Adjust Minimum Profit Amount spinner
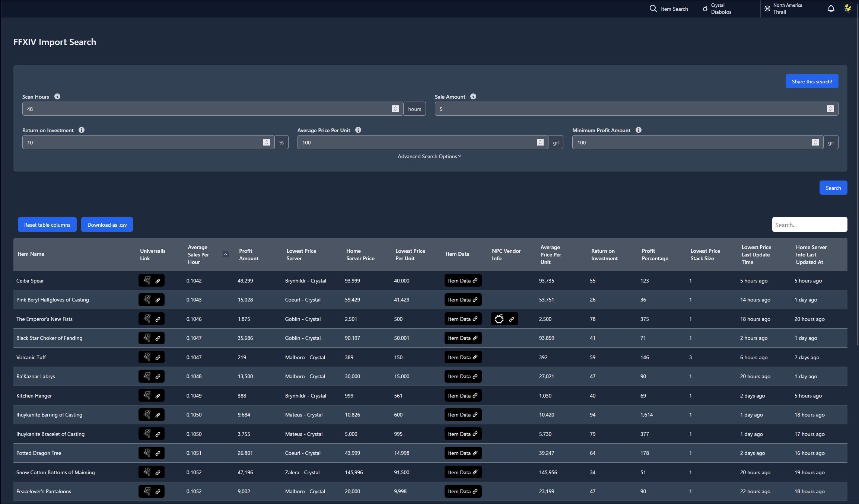Image resolution: width=859 pixels, height=504 pixels. (x=815, y=142)
